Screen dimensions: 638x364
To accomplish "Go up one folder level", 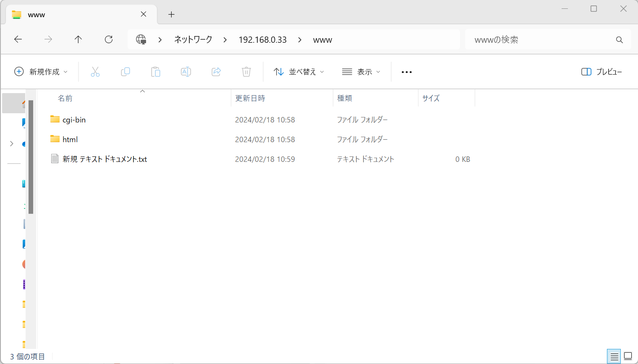I will click(78, 39).
